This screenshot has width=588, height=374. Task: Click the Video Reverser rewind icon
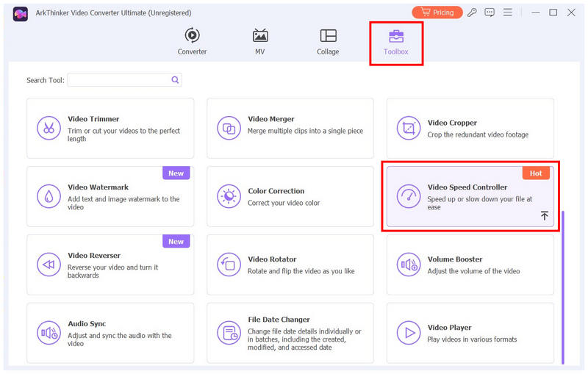[x=49, y=265]
